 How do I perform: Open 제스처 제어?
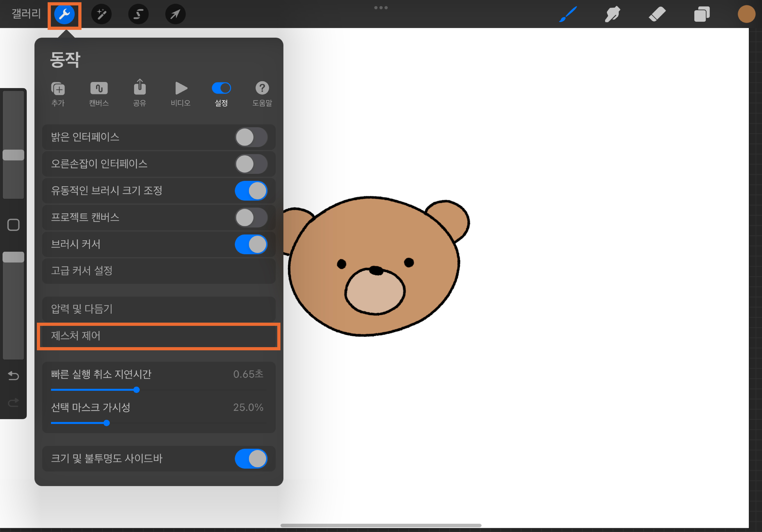coord(159,336)
